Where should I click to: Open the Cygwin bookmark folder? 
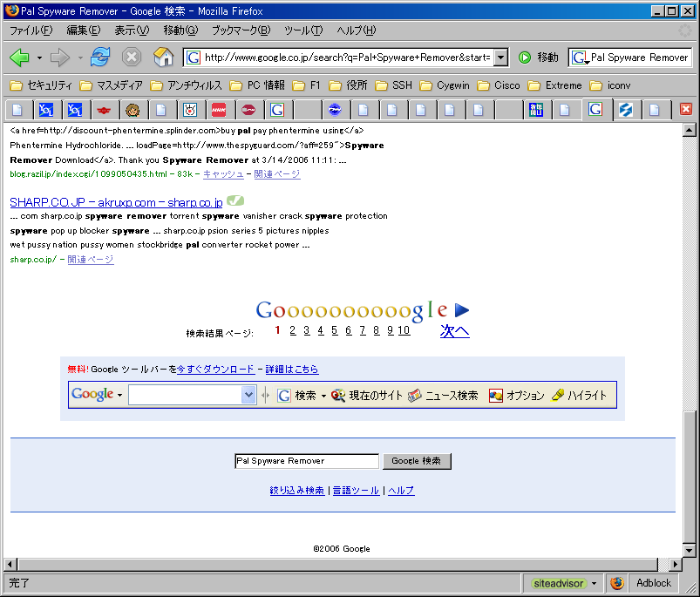[445, 85]
